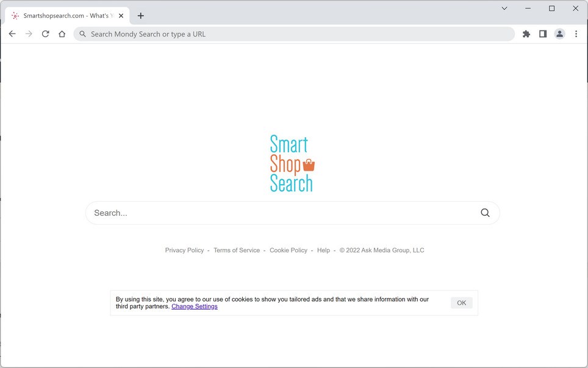The height and width of the screenshot is (368, 588).
Task: Close the browser window
Action: [575, 9]
